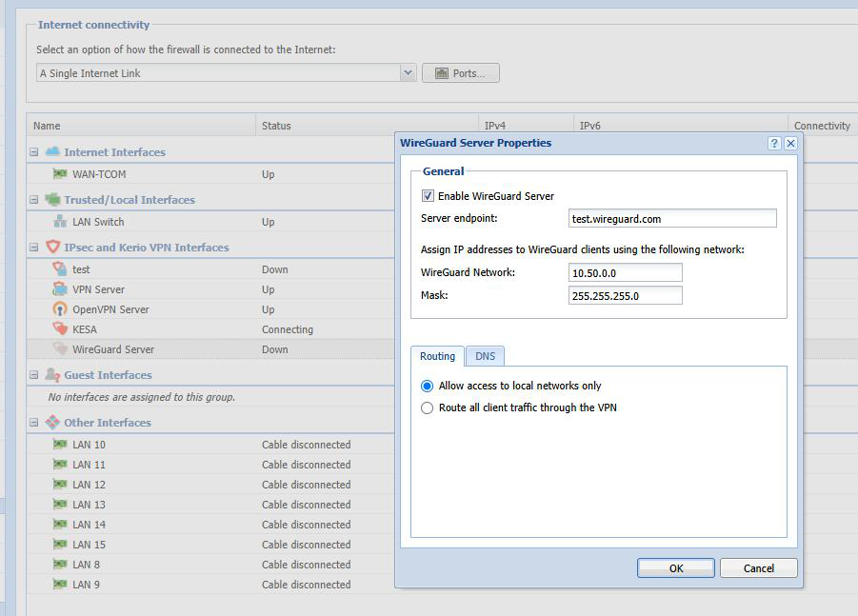Click the KESA interface icon
This screenshot has height=616, width=858.
pyautogui.click(x=60, y=328)
